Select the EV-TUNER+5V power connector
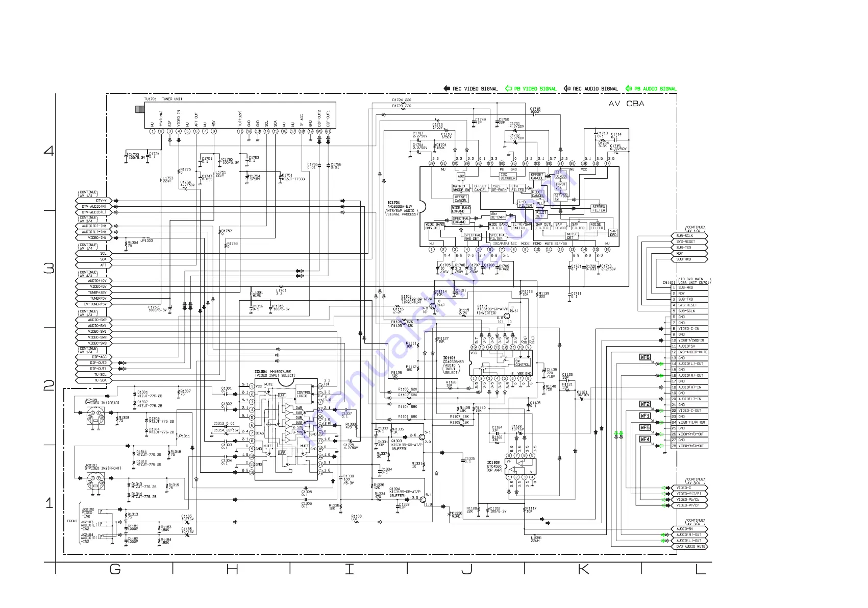The height and width of the screenshot is (608, 868). tap(93, 304)
